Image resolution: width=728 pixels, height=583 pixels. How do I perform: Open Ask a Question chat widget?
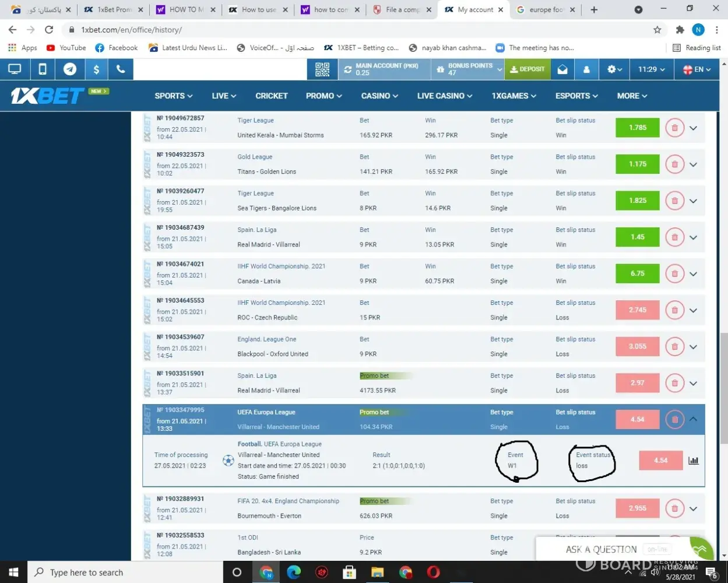(x=601, y=549)
